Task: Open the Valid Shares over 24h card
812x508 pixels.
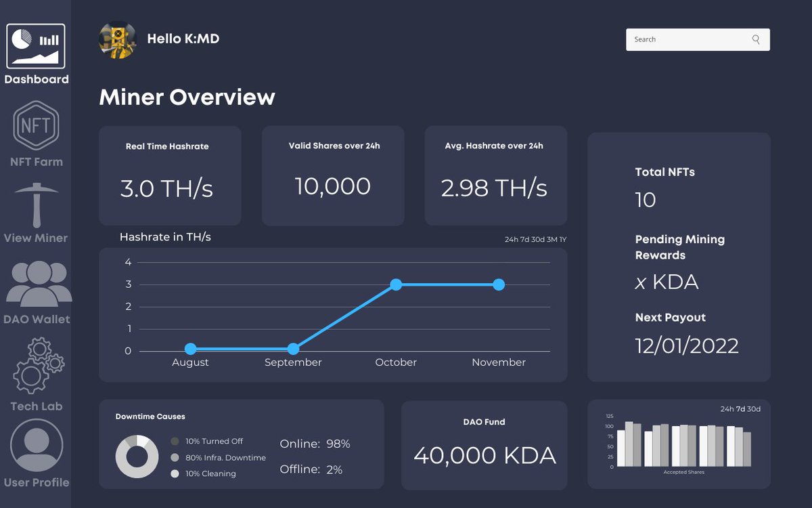Action: (333, 175)
